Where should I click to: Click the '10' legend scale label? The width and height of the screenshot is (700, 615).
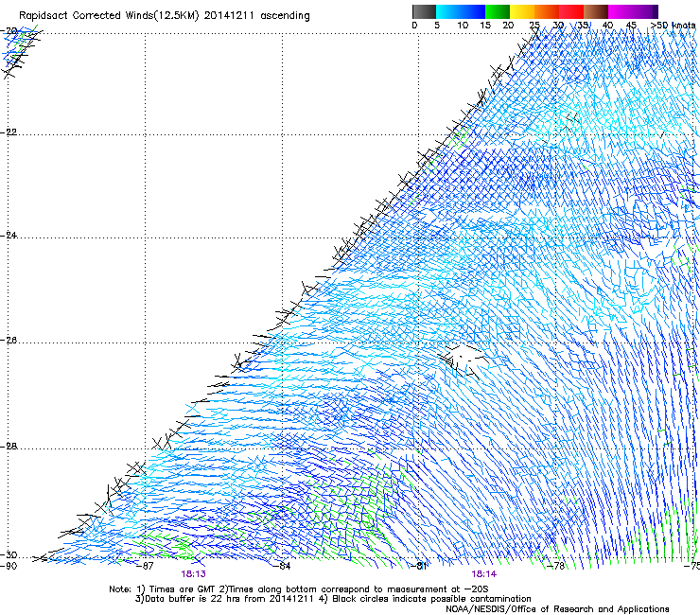(463, 26)
